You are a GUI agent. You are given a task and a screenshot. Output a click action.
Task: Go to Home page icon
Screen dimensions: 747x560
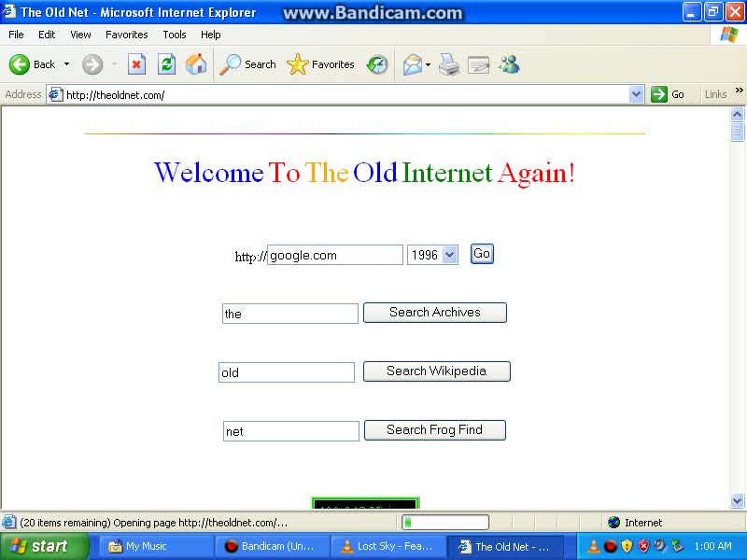pyautogui.click(x=196, y=64)
